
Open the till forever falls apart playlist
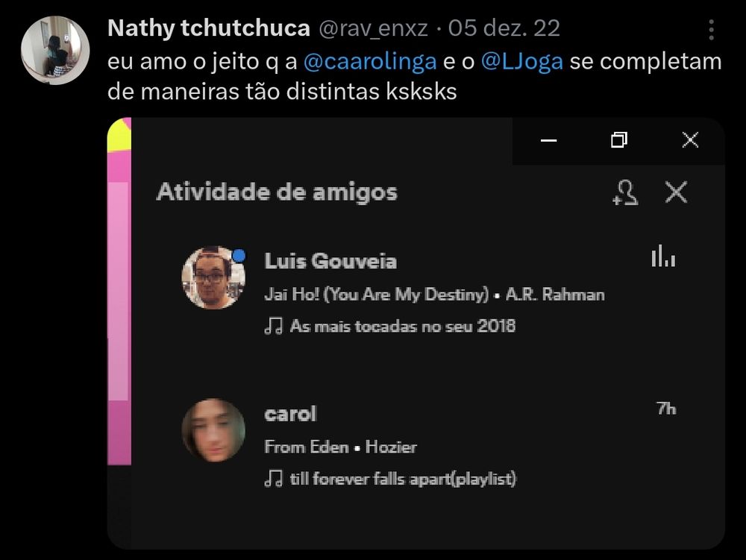click(x=403, y=479)
